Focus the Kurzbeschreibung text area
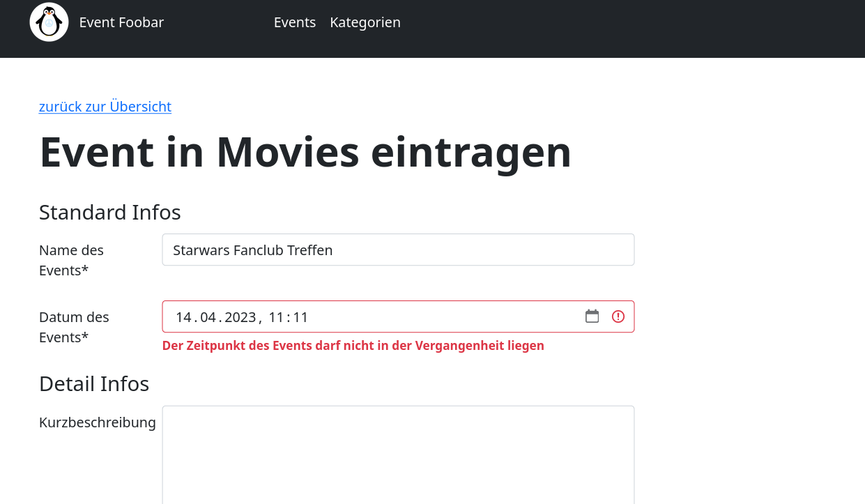865x504 pixels. coord(398,453)
